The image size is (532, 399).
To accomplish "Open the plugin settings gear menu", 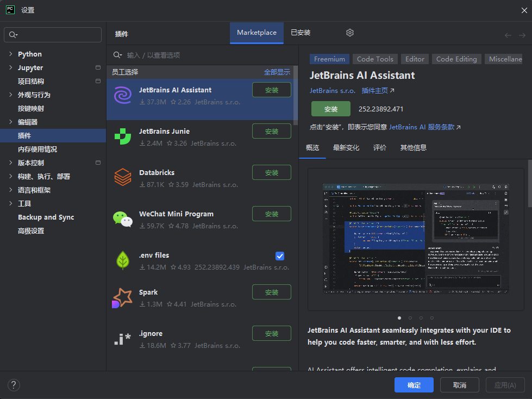I will tap(350, 33).
